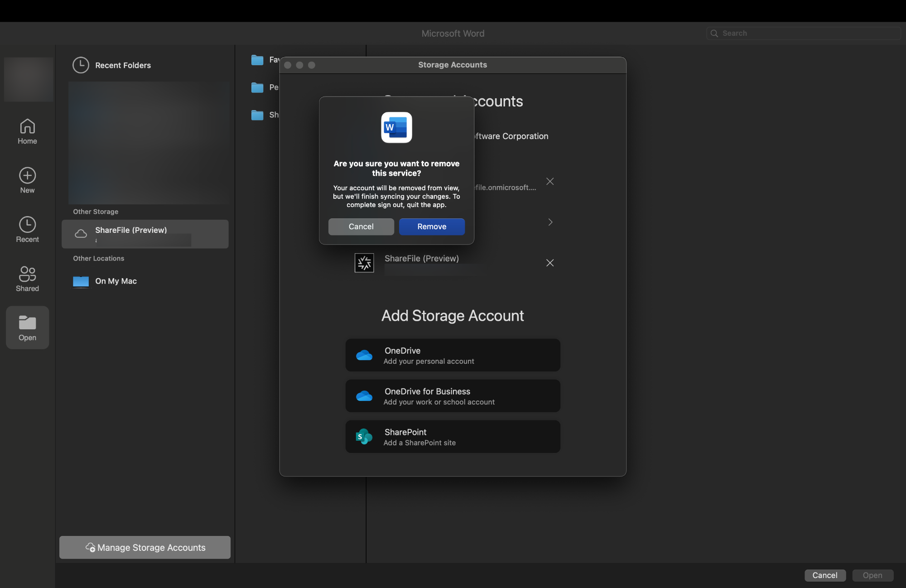This screenshot has height=588, width=906.
Task: Click the ShareFile logo icon in Storage Accounts
Action: click(x=364, y=263)
